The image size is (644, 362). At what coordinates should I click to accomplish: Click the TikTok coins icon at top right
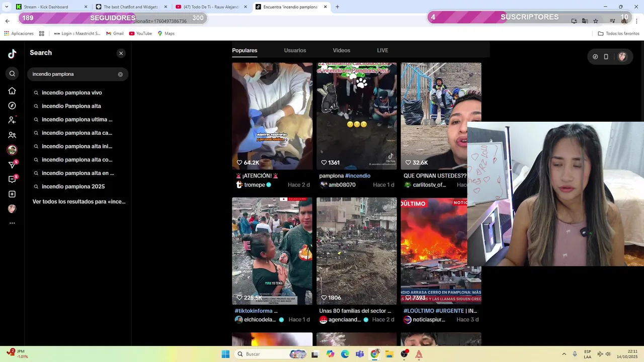[x=595, y=57]
